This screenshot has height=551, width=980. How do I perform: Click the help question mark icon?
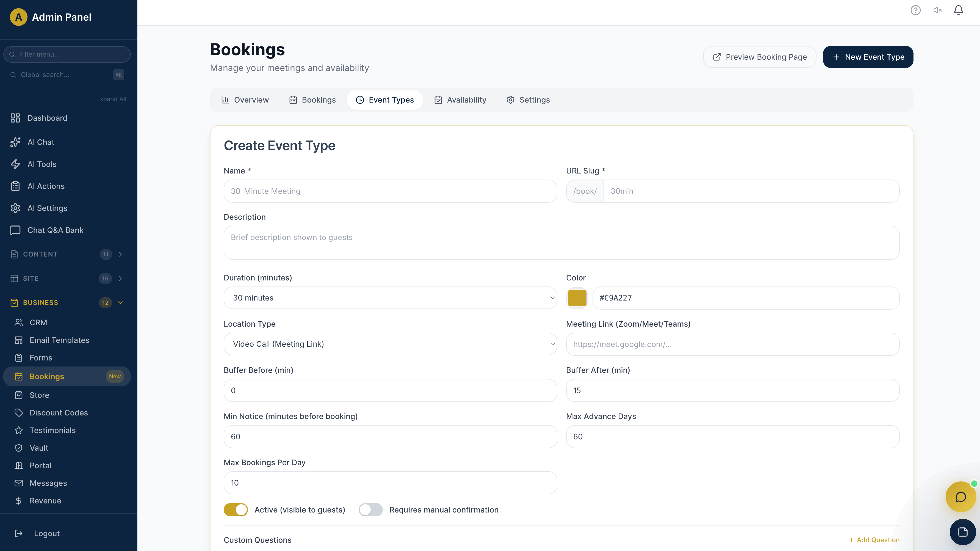point(916,10)
